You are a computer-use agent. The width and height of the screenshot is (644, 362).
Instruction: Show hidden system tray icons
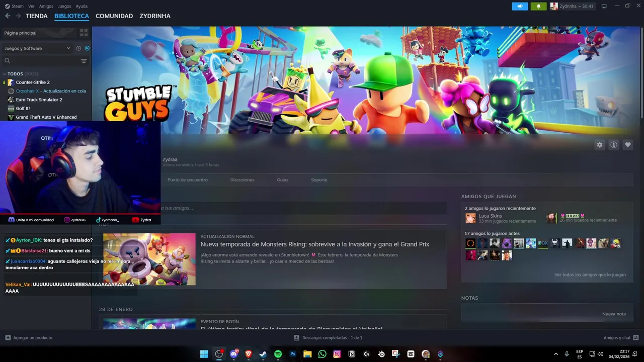coord(556,354)
